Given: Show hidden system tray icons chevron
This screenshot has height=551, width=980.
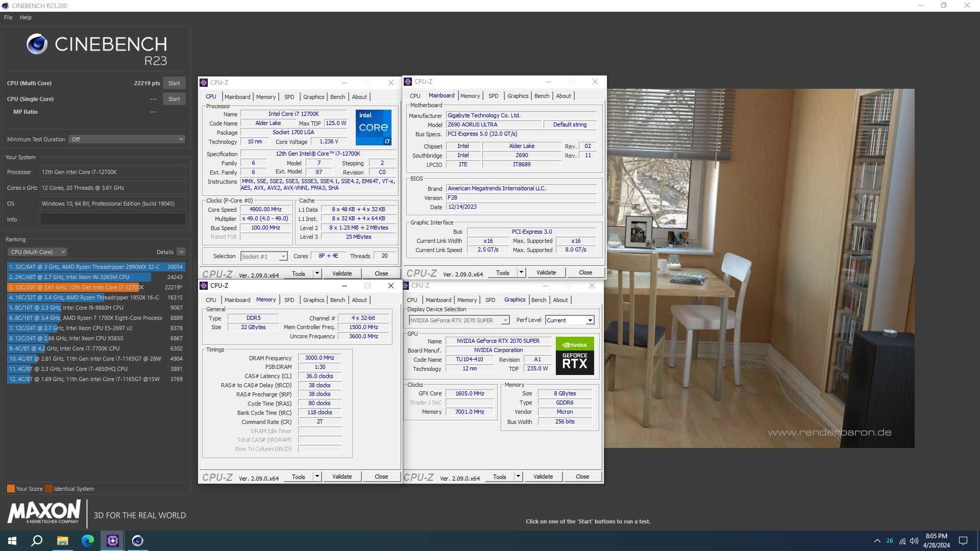Looking at the screenshot, I should click(877, 541).
